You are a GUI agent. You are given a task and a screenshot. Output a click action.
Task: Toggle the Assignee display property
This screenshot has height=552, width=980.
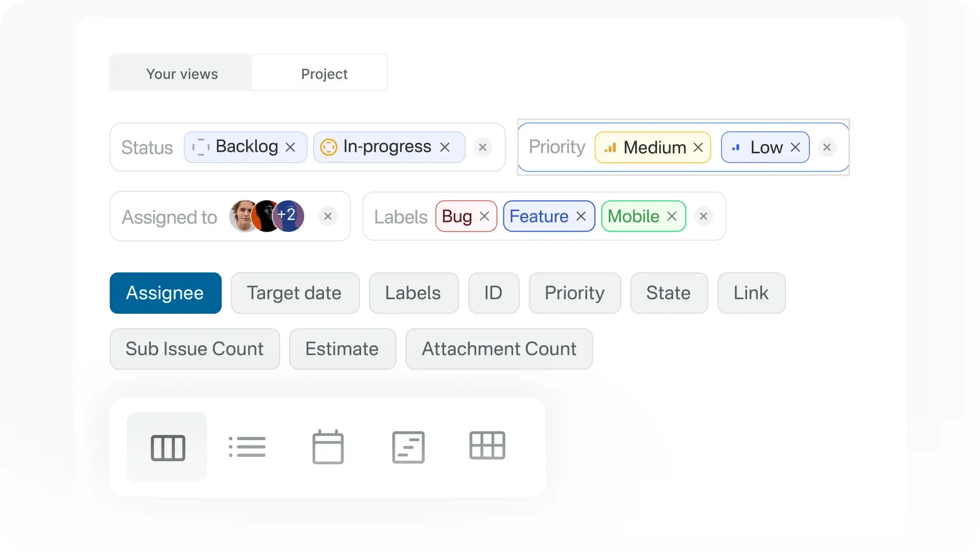click(165, 293)
